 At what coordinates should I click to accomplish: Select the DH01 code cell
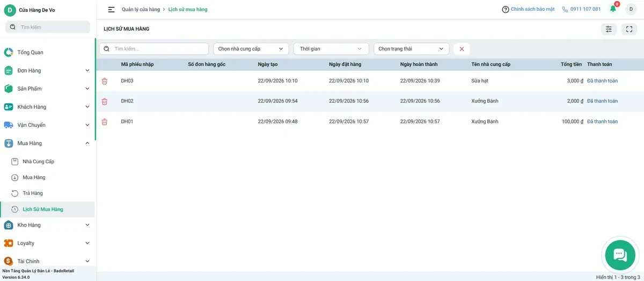tap(127, 122)
